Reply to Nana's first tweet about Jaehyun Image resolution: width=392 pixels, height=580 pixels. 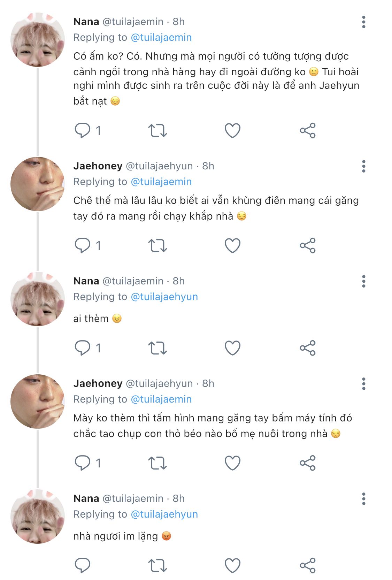coord(83,131)
